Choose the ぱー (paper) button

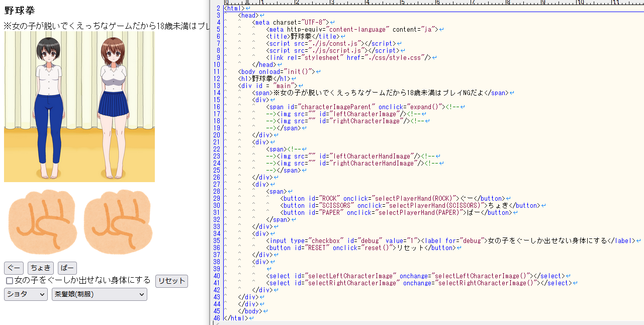coord(67,268)
